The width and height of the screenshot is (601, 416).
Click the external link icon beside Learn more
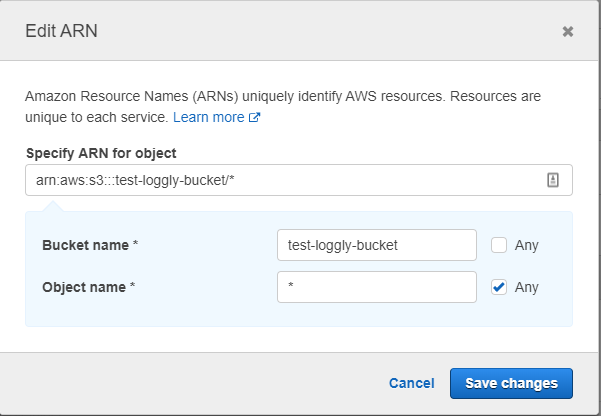coord(254,117)
